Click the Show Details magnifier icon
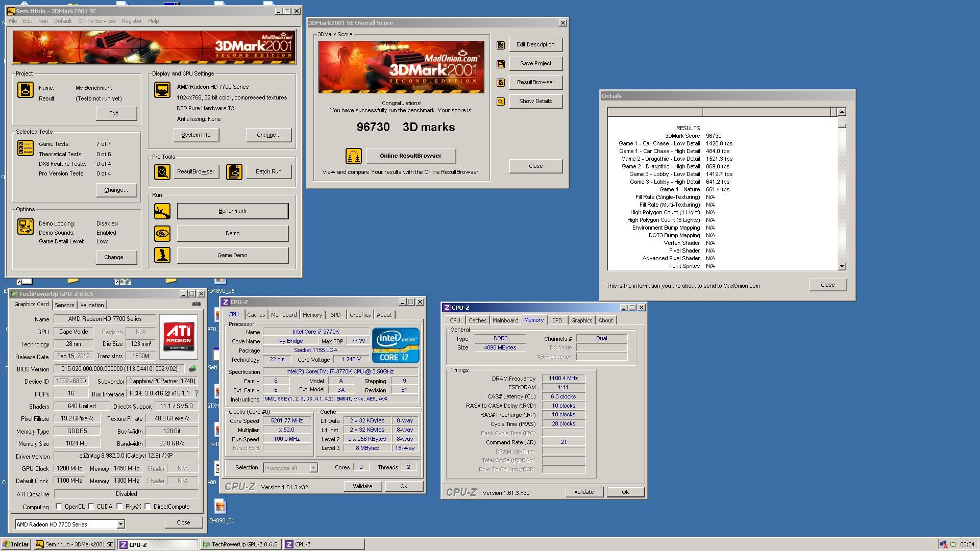980x551 pixels. coord(501,102)
